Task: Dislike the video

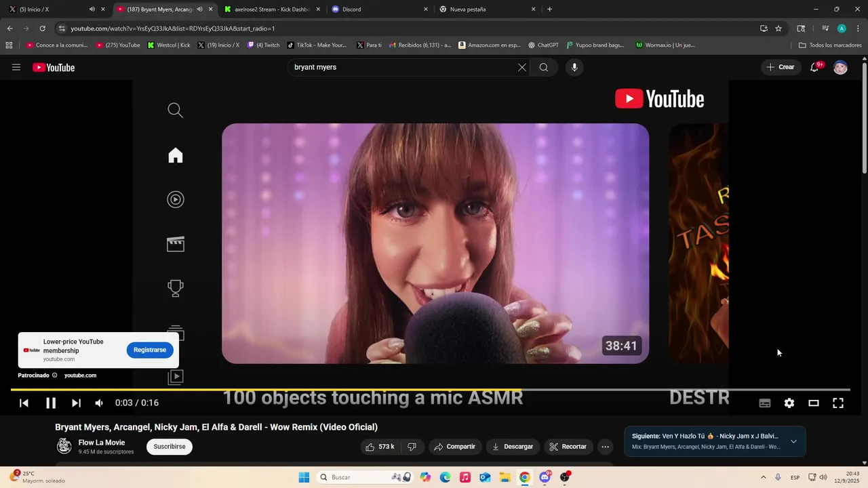Action: (x=412, y=447)
